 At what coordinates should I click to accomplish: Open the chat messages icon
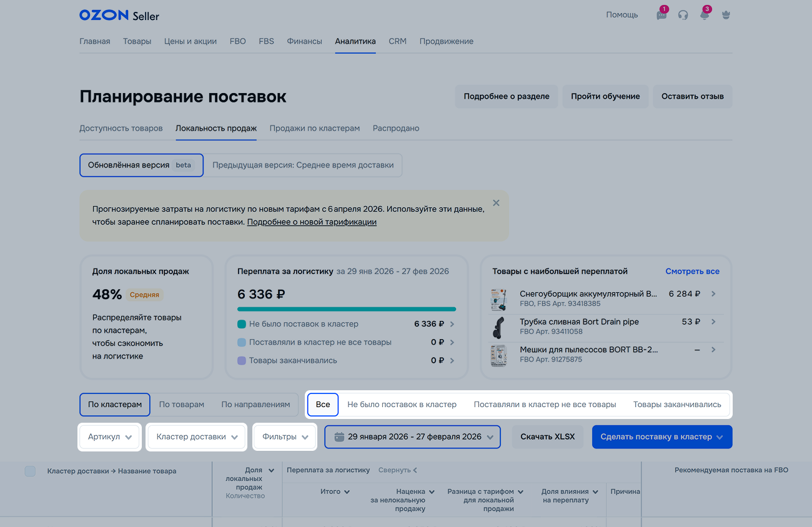661,15
